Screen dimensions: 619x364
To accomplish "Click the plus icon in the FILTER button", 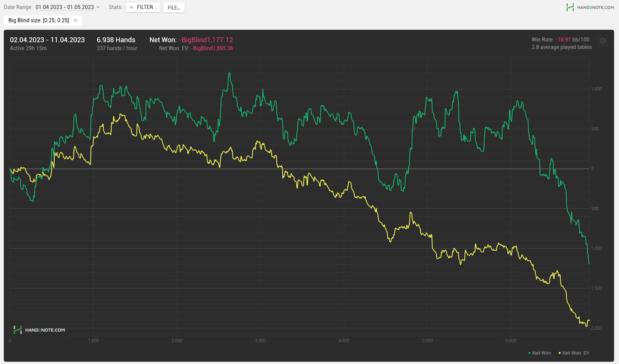I will [131, 7].
